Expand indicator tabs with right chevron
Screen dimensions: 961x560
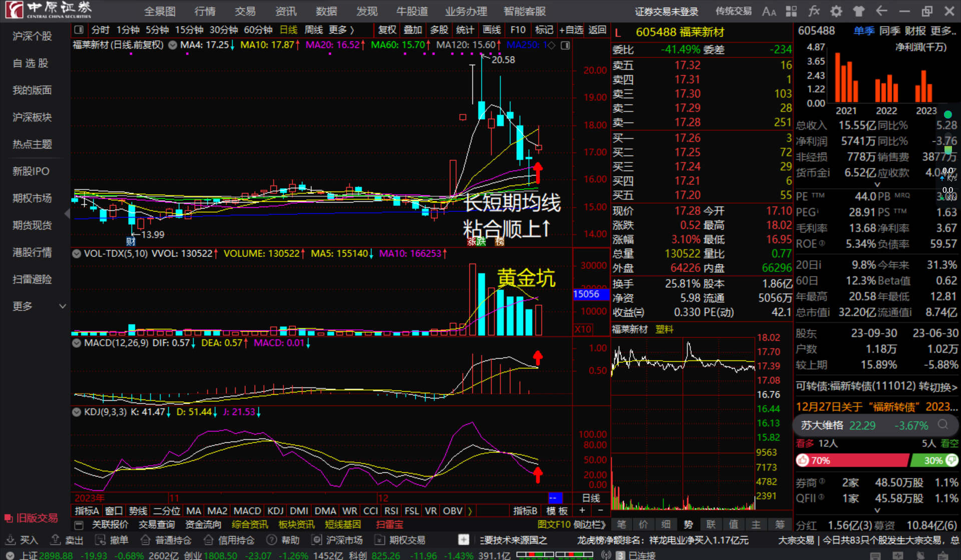(469, 511)
